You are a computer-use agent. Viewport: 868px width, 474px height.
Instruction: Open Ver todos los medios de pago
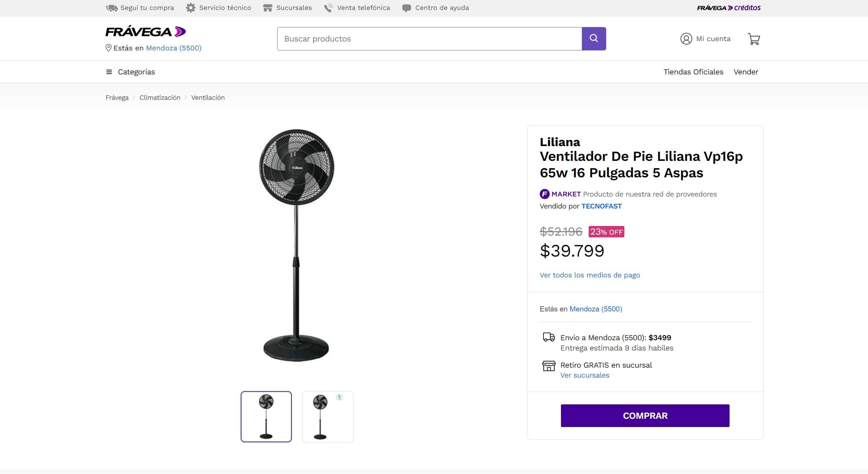[590, 275]
